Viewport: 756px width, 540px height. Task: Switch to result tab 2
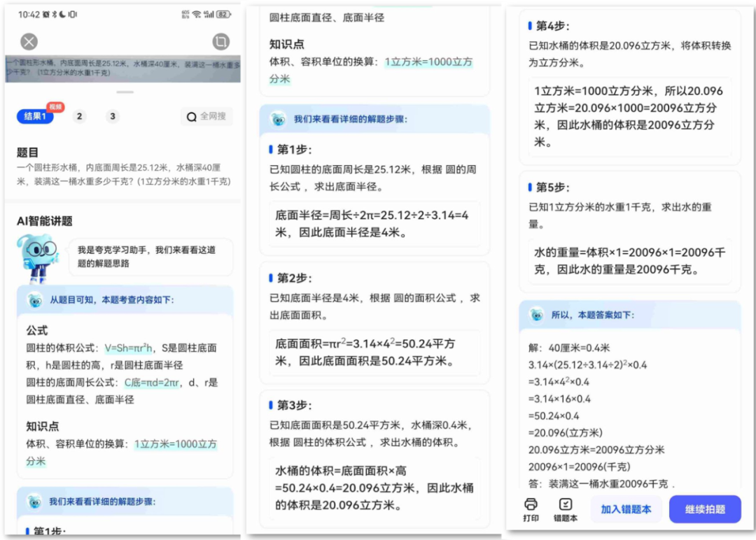click(80, 116)
